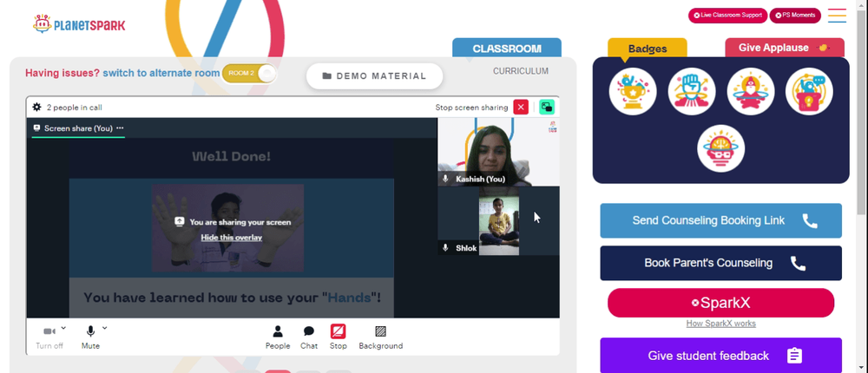Screen dimensions: 868x373
Task: Click Shlok's microphone status icon
Action: pos(445,248)
